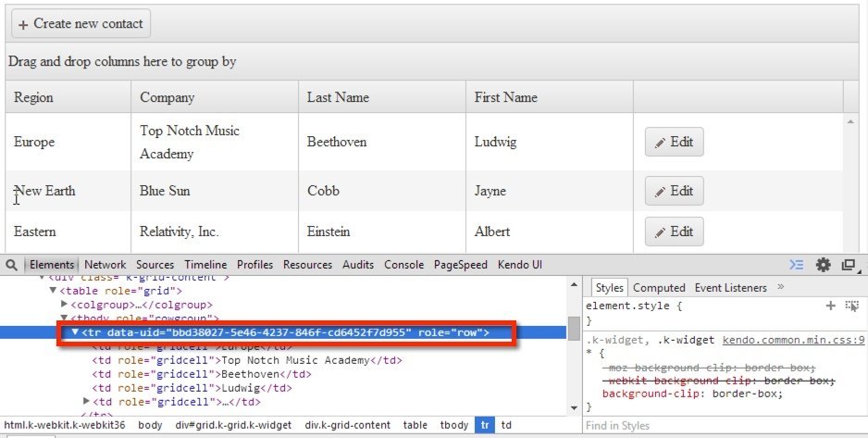Open the Kendo UI devtools tab

click(x=519, y=265)
